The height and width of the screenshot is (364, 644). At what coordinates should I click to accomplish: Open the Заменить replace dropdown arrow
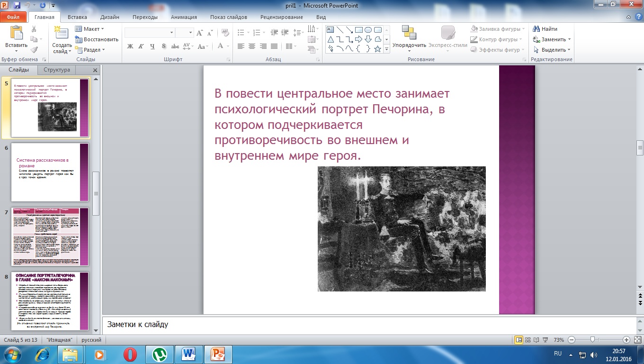[x=569, y=39]
